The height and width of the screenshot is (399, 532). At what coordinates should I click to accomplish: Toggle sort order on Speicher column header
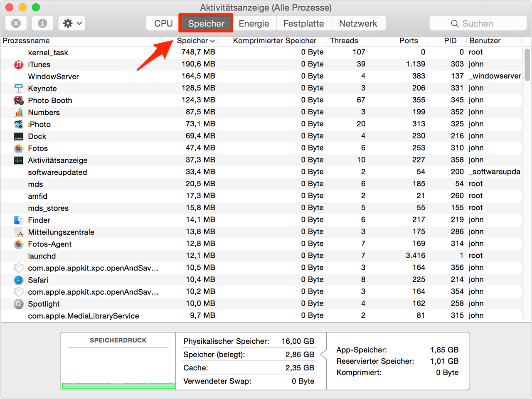(x=196, y=41)
